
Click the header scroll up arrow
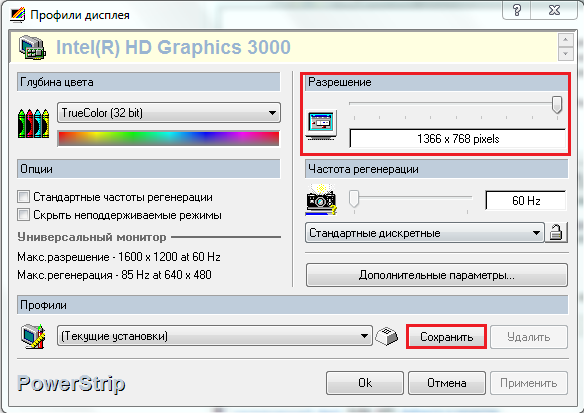tap(565, 40)
